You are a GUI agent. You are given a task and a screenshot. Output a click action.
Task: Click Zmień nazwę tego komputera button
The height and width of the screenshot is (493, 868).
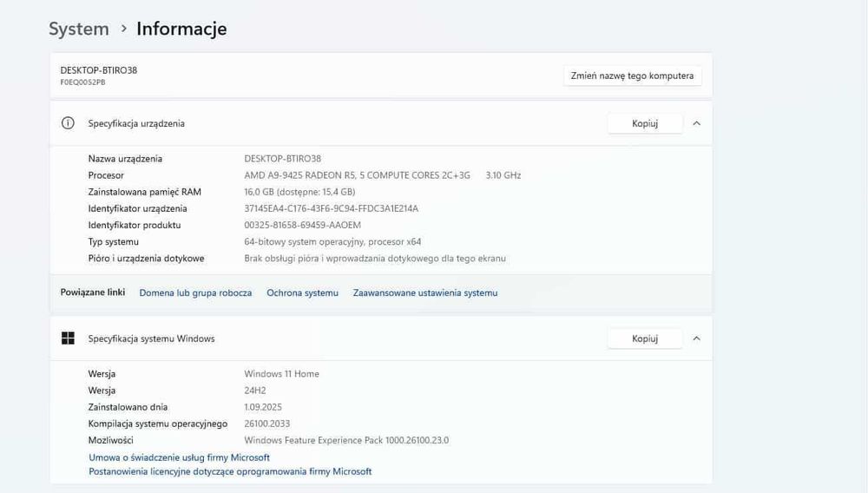pos(632,76)
